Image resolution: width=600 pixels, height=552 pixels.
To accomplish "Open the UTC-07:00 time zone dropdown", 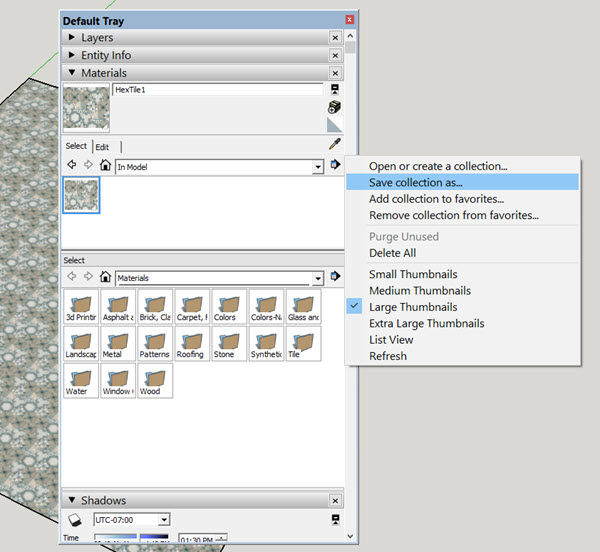I will (x=164, y=520).
